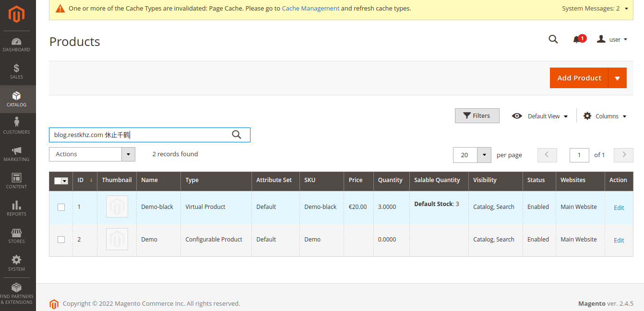Image resolution: width=644 pixels, height=311 pixels.
Task: Click the warning triangle icon in message bar
Action: pos(60,9)
